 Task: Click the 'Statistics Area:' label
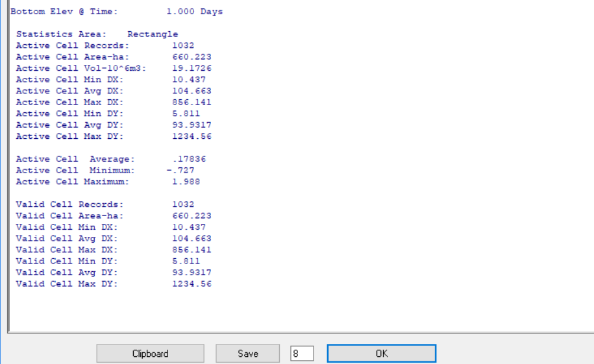(x=62, y=34)
